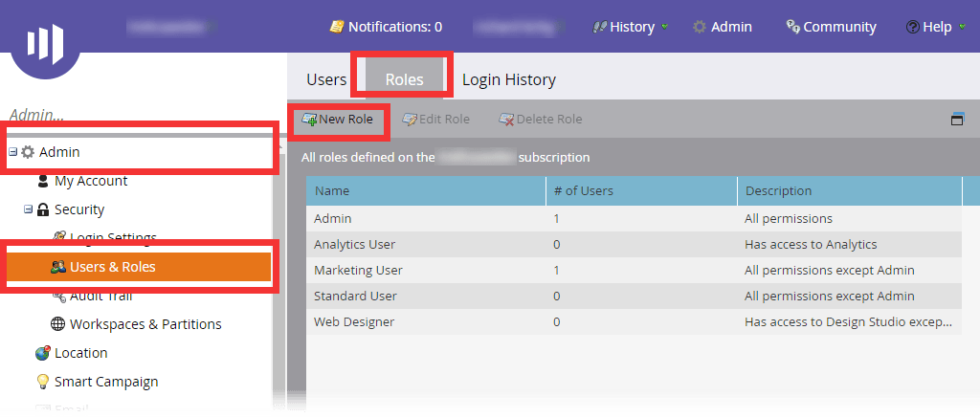This screenshot has height=418, width=980.
Task: Click the History footprints icon
Action: click(599, 27)
